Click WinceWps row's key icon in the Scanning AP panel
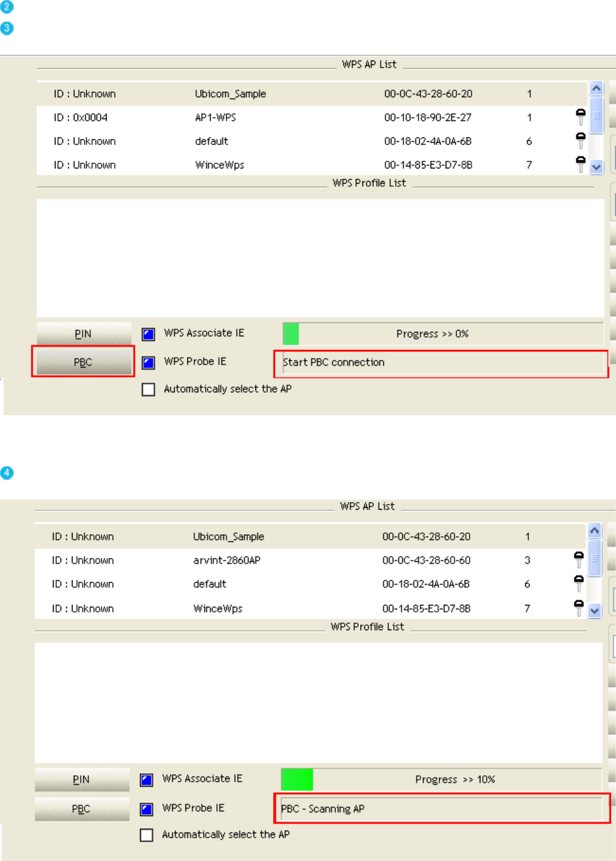This screenshot has width=616, height=861. click(x=579, y=607)
